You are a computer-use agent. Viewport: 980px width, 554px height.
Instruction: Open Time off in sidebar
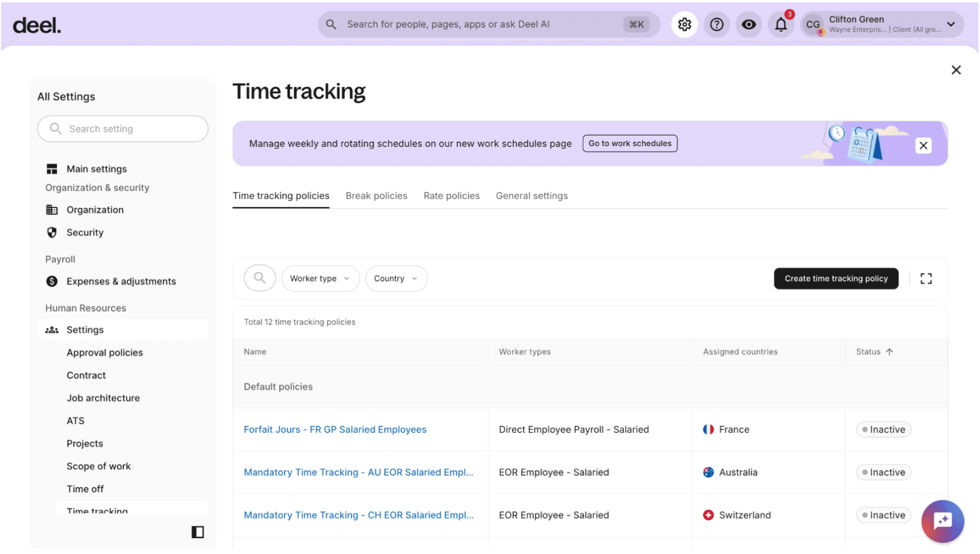pos(85,489)
